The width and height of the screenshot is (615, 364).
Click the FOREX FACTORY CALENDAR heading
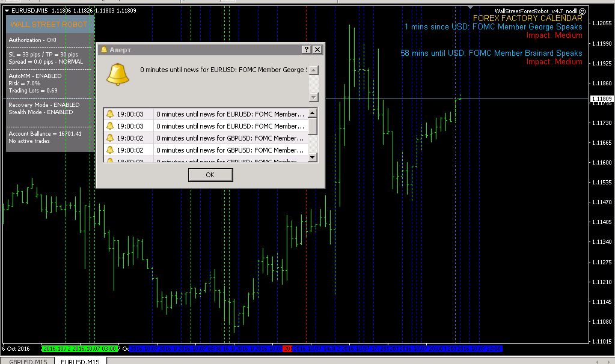(528, 18)
